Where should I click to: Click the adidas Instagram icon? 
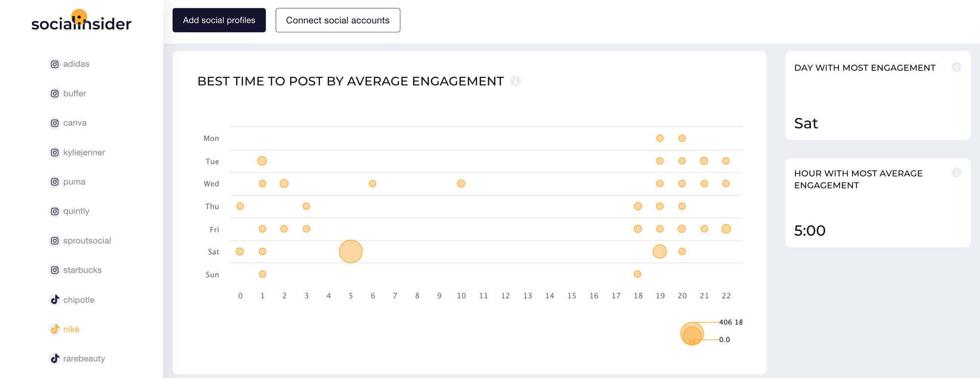(55, 64)
